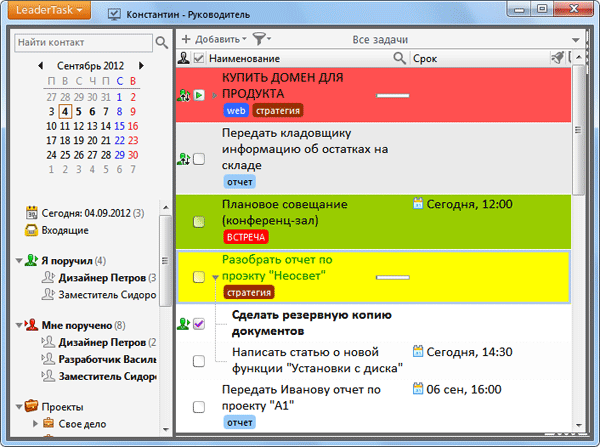Expand the Свое дело project node
This screenshot has height=447, width=600.
[x=35, y=423]
